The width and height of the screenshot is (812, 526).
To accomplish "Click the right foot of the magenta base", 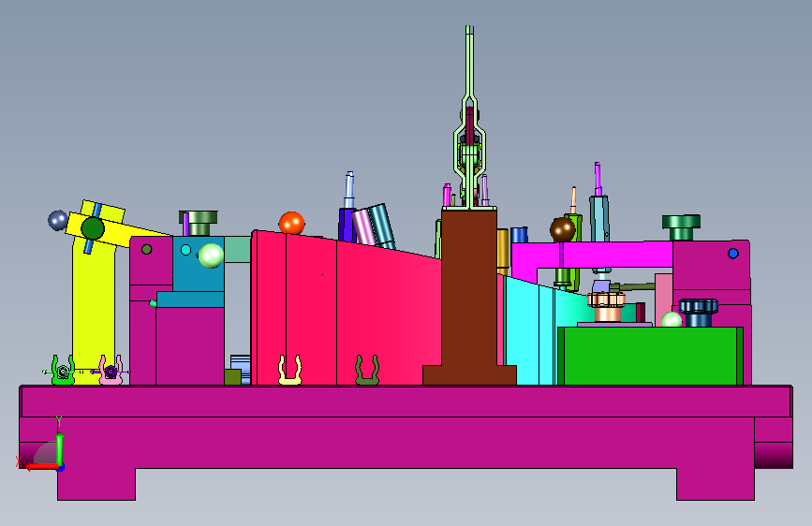I will (716, 484).
